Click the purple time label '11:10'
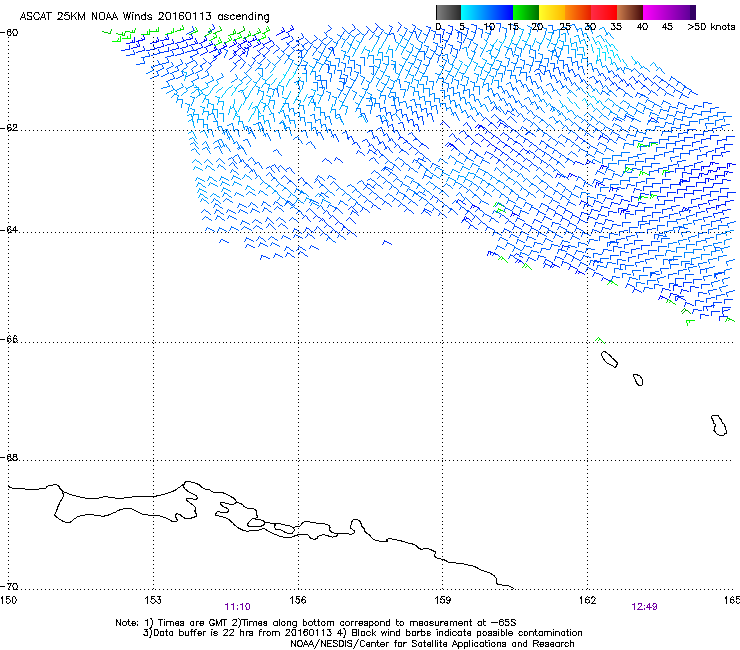Viewport: 740px width, 650px height. [x=237, y=607]
